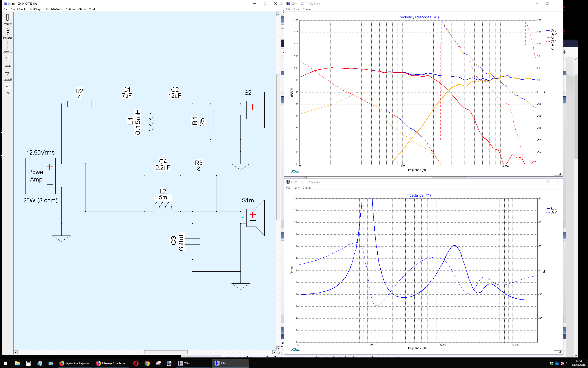The image size is (588, 368).
Task: Open Curves menu in Impedance window
Action: pyautogui.click(x=307, y=187)
